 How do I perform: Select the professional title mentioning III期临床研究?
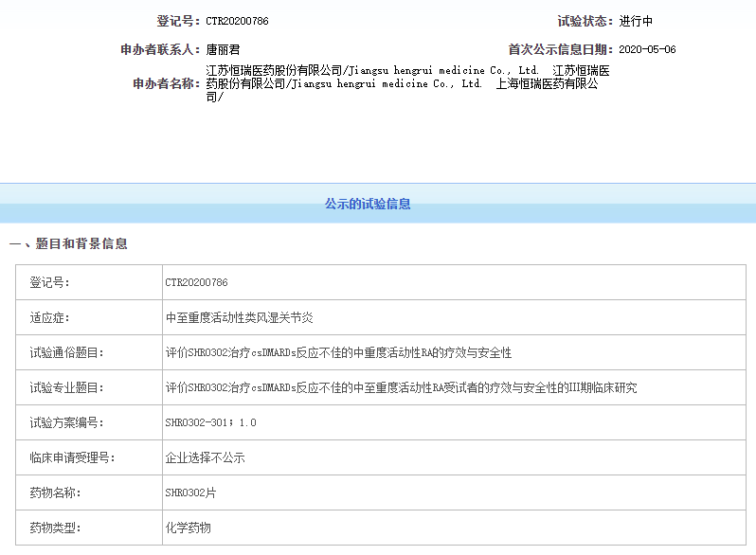coord(401,387)
